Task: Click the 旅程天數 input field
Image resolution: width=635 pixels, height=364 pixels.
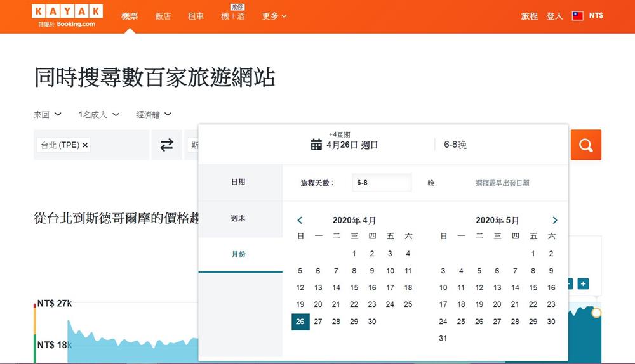Action: (x=382, y=183)
